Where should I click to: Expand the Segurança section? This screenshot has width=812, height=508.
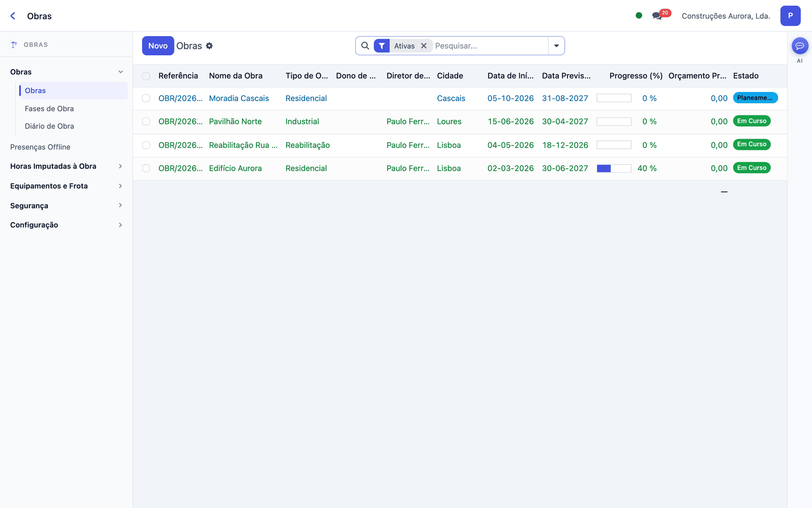[x=120, y=205]
